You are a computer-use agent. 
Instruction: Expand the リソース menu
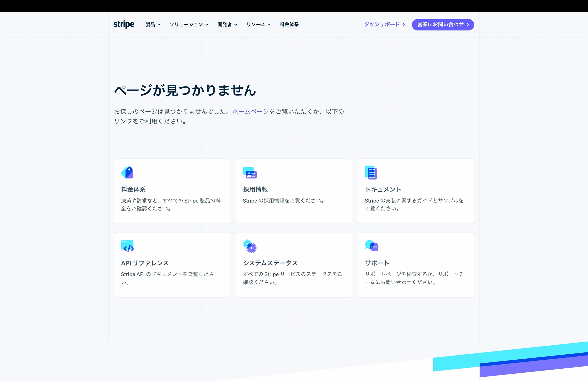tap(258, 25)
